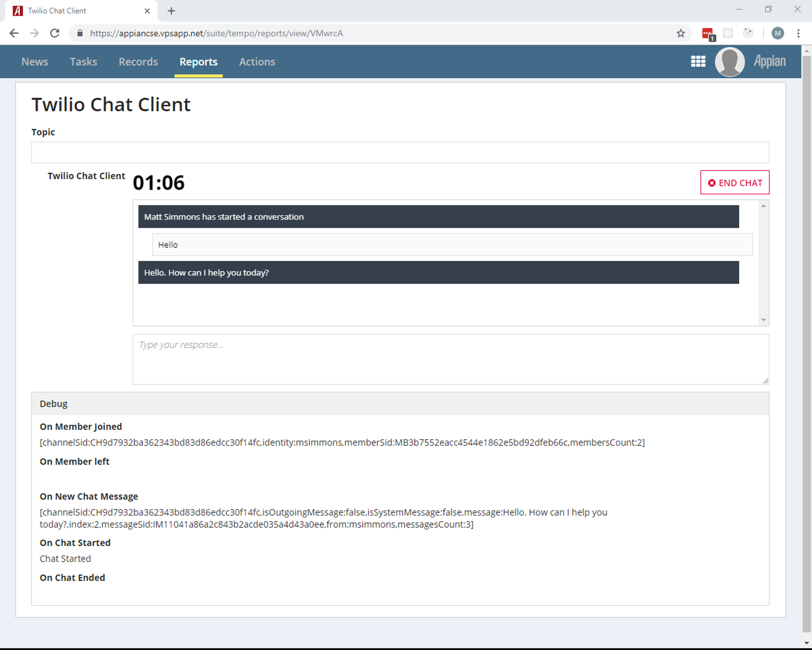Open the Chrome three-dot menu
Image resolution: width=812 pixels, height=650 pixels.
point(798,33)
